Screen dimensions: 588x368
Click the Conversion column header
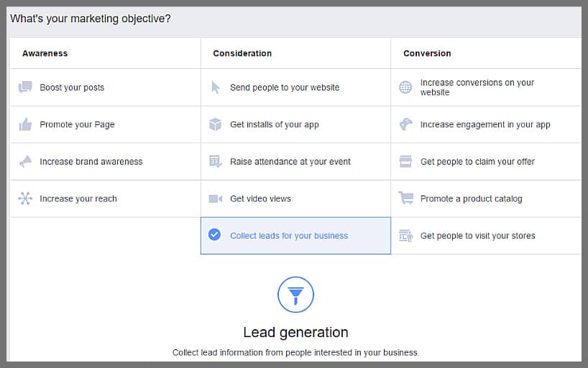click(x=427, y=53)
